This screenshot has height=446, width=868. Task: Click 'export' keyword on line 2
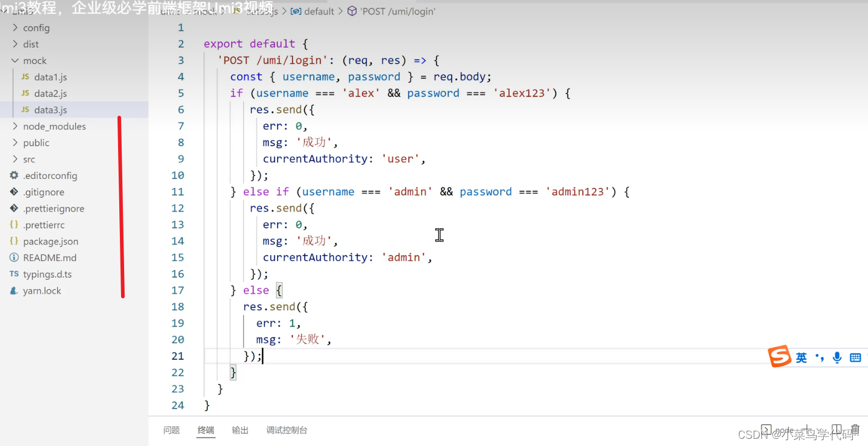pos(223,44)
